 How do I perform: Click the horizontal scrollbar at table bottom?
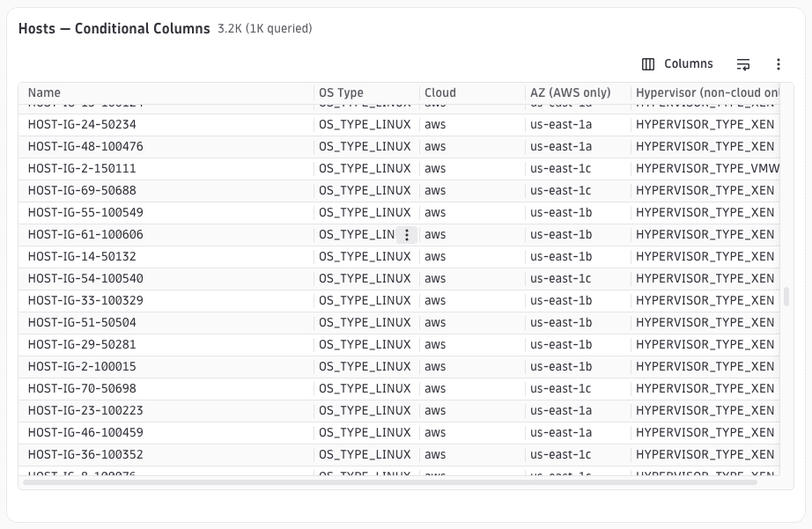pos(390,482)
